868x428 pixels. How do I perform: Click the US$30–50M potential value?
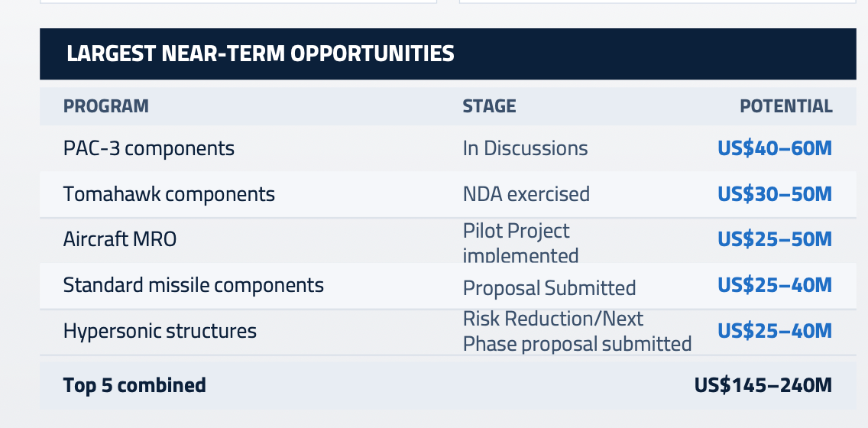pos(775,194)
